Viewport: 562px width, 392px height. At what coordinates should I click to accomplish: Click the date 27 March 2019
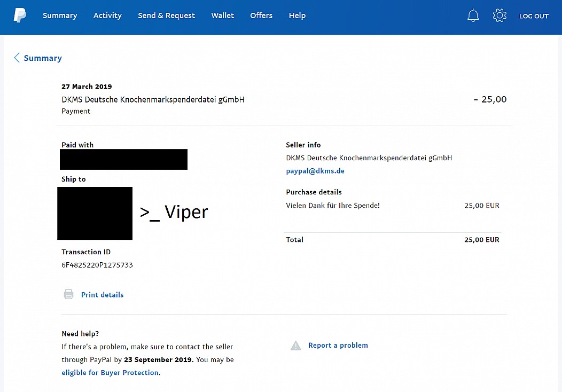(x=87, y=87)
